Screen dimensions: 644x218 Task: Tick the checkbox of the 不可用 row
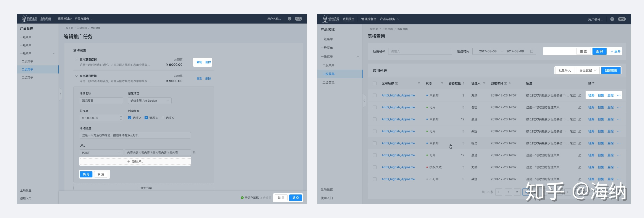click(375, 179)
